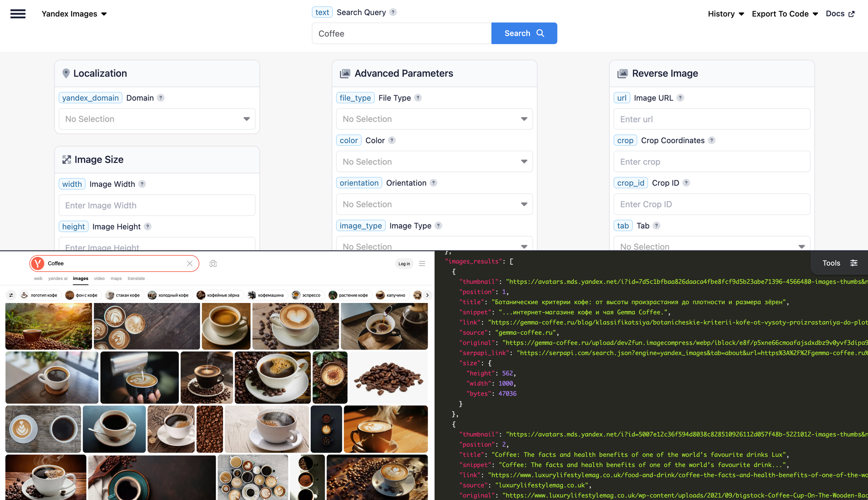
Task: Open the coffee plantation sunrise thumbnail
Action: coord(49,326)
